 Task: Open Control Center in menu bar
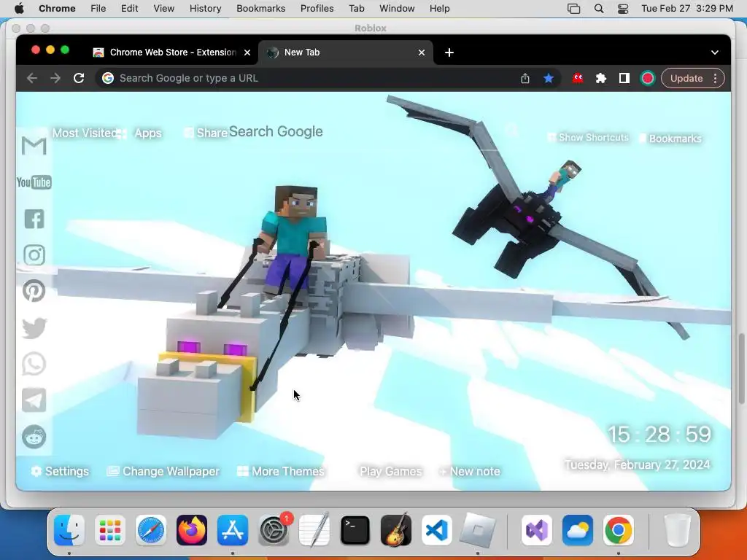(623, 9)
